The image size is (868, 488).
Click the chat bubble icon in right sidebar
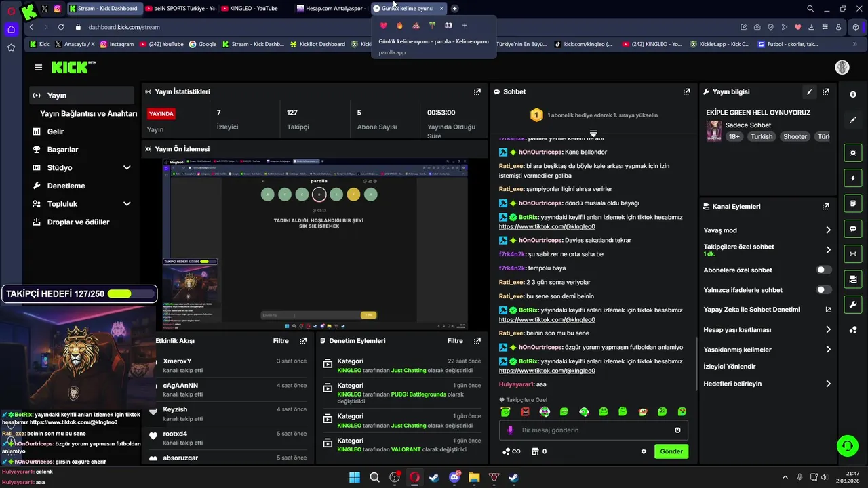coord(853,229)
